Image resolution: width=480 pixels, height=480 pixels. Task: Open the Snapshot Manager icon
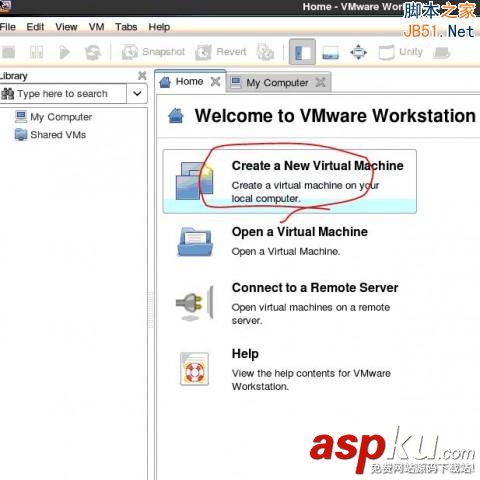[265, 52]
